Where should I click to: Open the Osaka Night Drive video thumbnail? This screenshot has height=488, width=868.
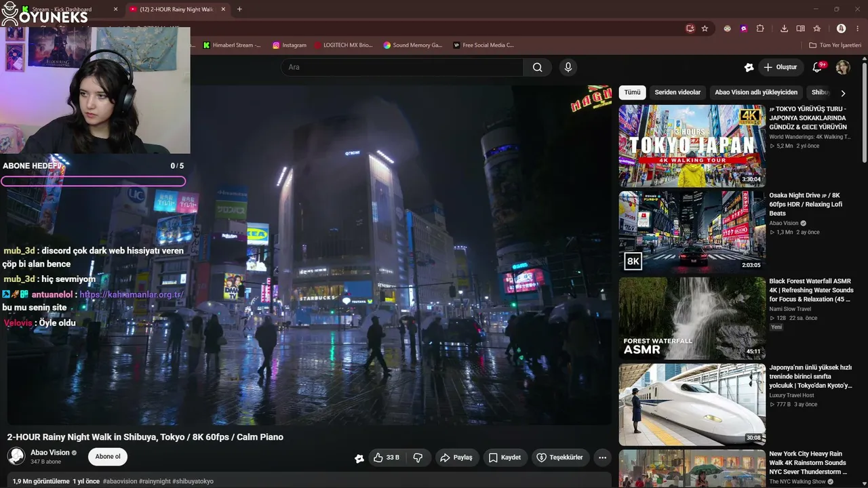[692, 232]
